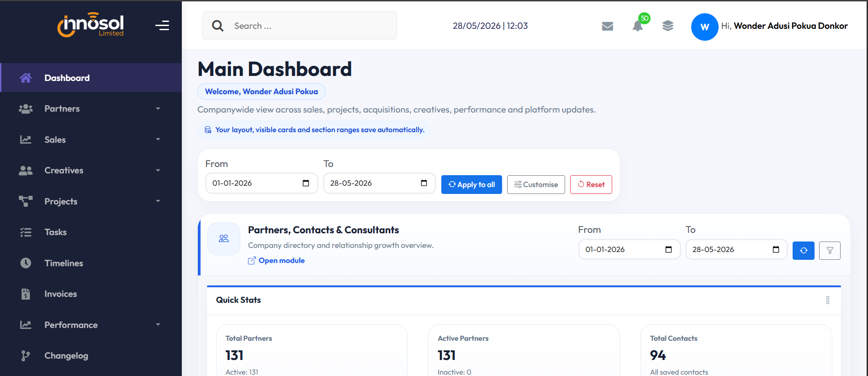Click the Creatives people icon in sidebar

(26, 171)
